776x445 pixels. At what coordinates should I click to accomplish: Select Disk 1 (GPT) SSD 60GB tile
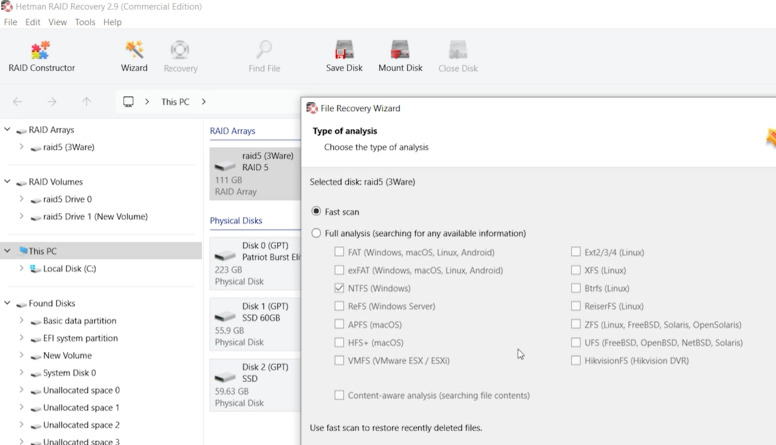coord(254,324)
